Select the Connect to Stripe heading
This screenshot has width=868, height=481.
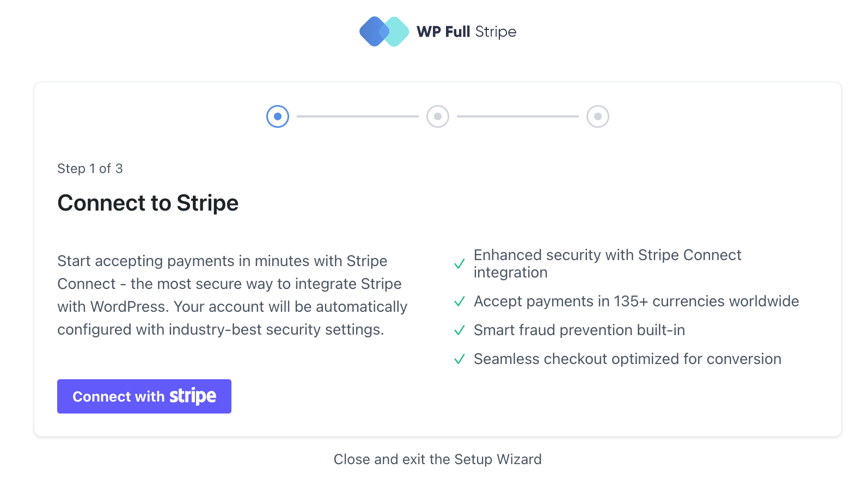(x=148, y=203)
